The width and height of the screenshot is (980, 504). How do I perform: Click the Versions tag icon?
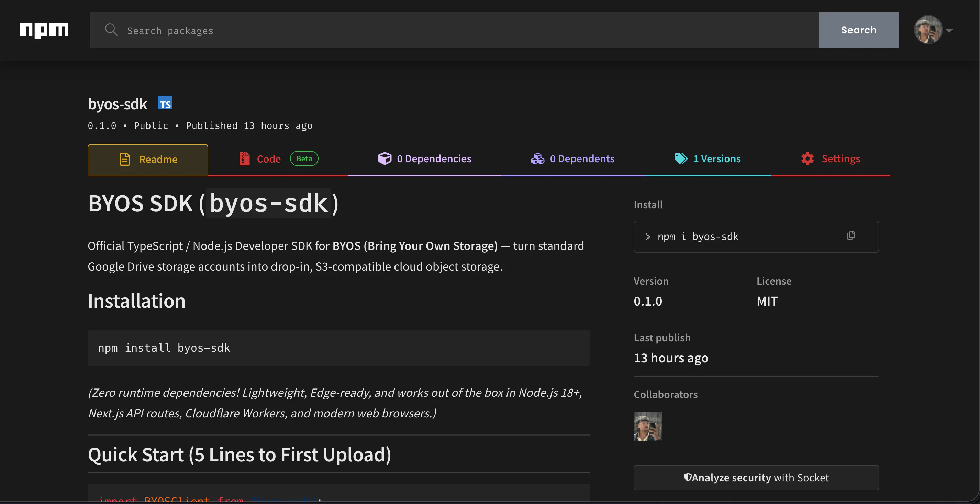click(x=681, y=159)
